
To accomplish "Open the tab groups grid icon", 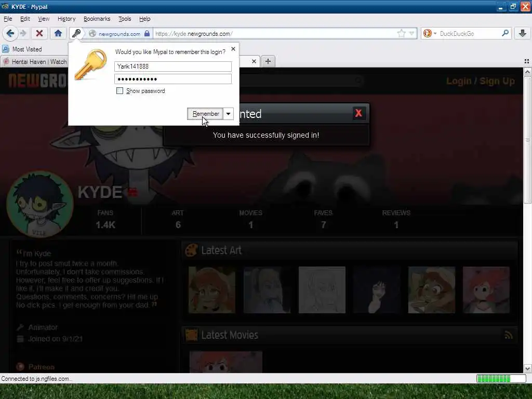I will tap(527, 61).
